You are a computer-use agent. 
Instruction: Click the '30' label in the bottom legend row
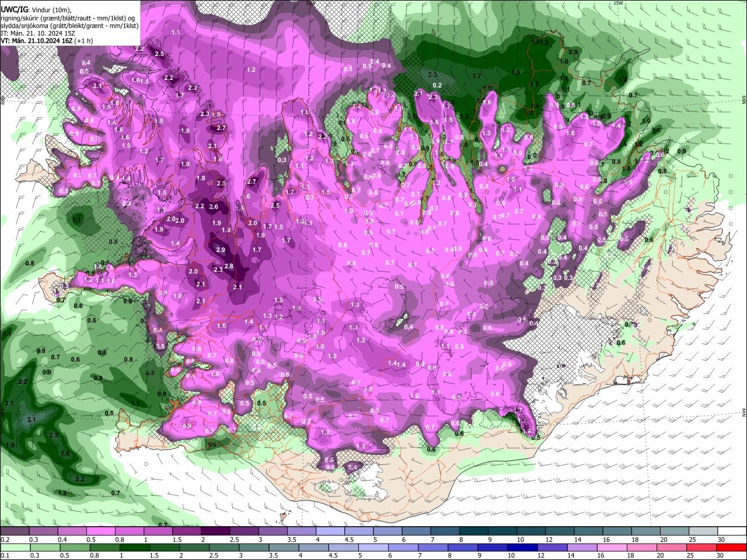point(721,556)
